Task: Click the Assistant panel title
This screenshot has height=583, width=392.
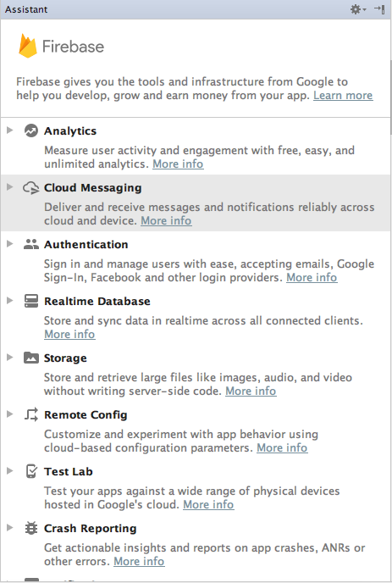Action: point(26,9)
